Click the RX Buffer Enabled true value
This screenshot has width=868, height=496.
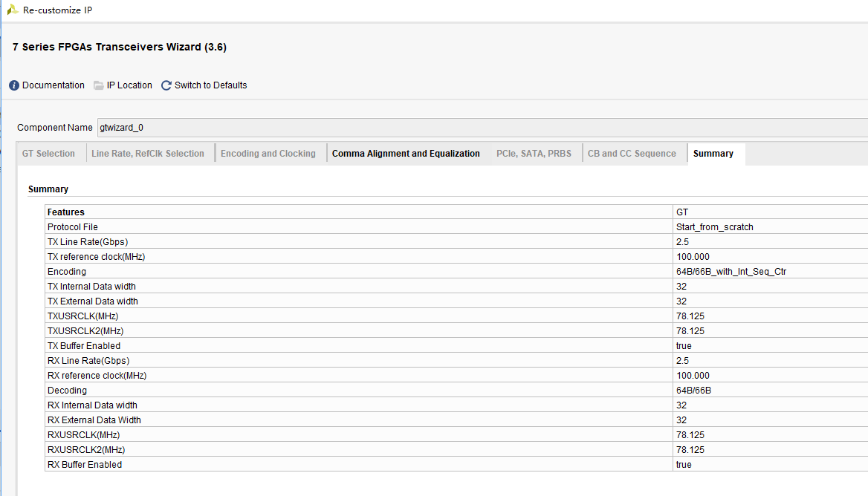pyautogui.click(x=684, y=465)
